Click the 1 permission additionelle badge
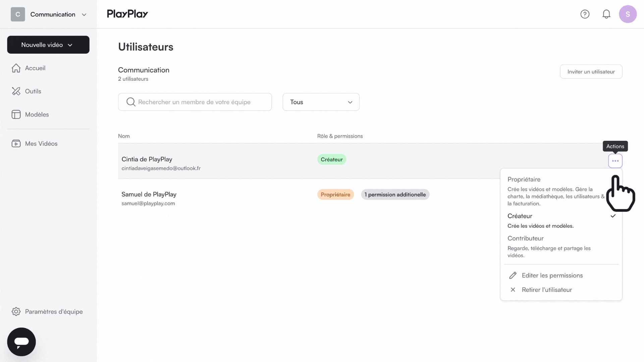Screen dimensions: 644x362 395,195
